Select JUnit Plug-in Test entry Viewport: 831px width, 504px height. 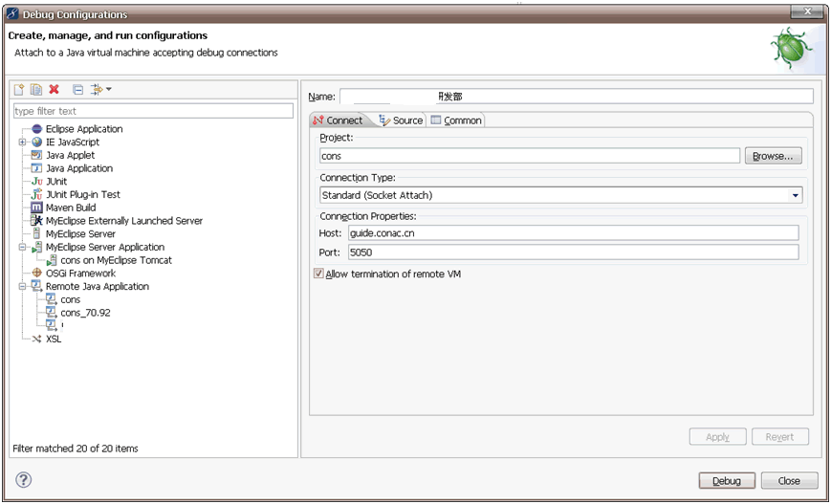83,194
